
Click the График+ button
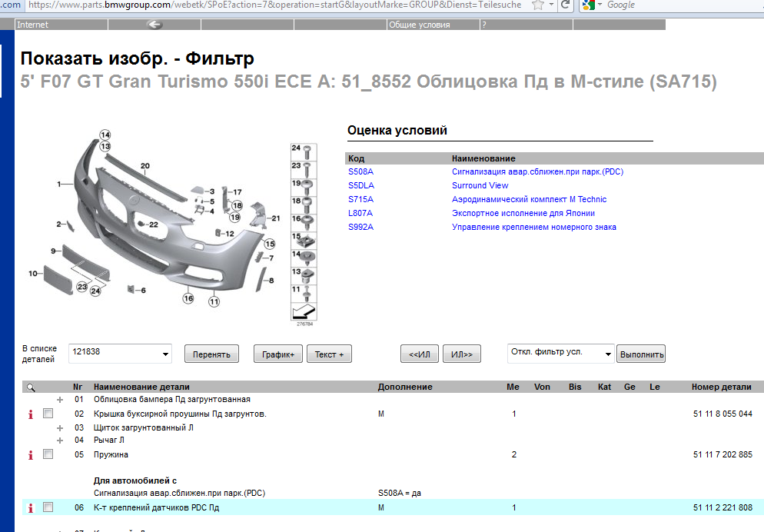(278, 354)
